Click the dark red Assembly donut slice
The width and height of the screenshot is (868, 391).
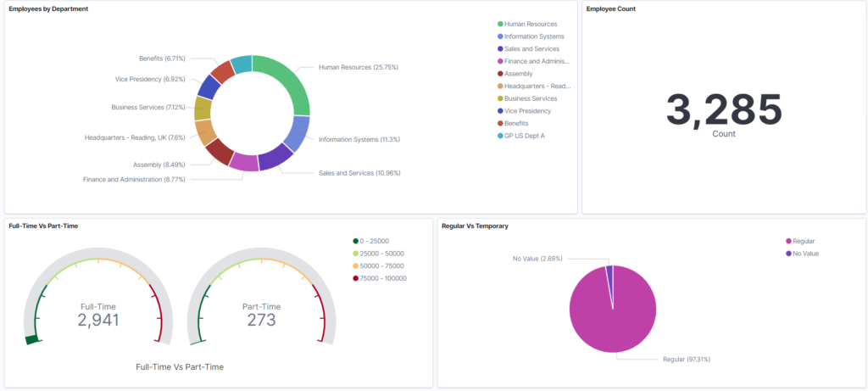(220, 151)
